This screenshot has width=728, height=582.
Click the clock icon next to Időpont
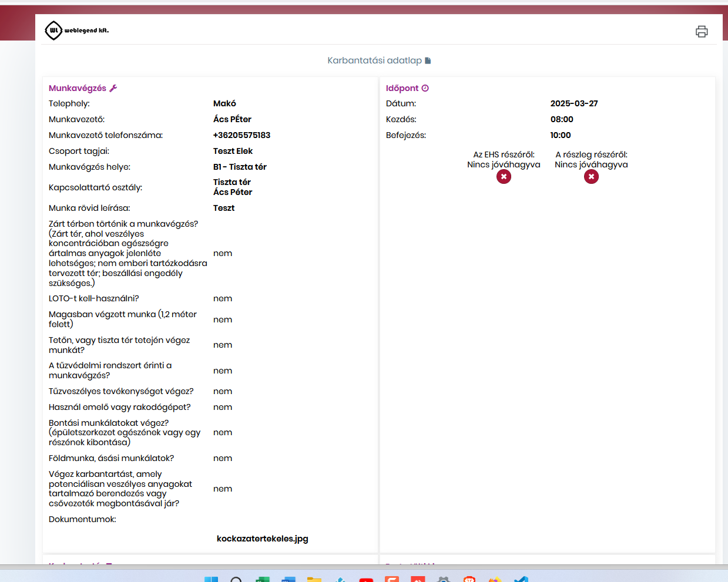pyautogui.click(x=425, y=88)
